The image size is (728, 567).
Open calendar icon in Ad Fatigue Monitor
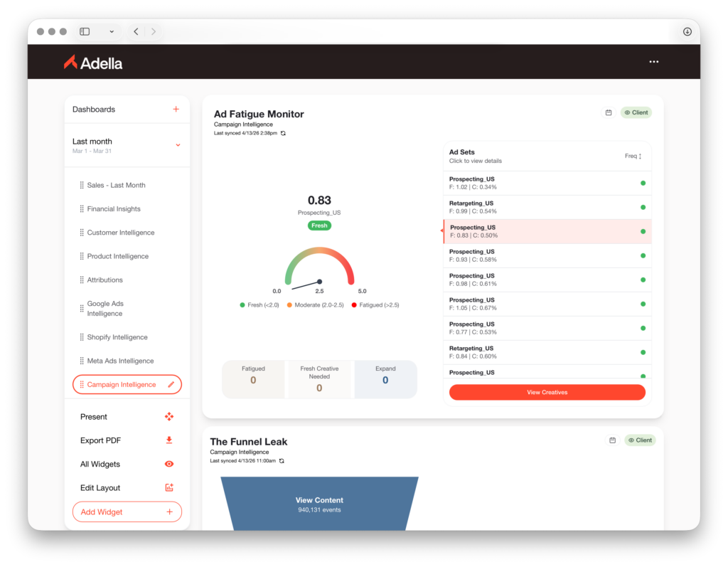coord(609,112)
